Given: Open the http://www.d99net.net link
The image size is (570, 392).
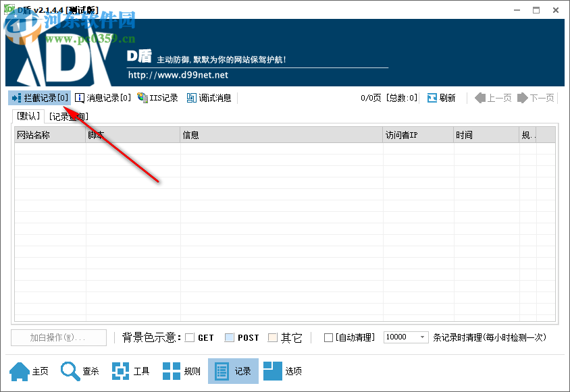Looking at the screenshot, I should tap(178, 75).
